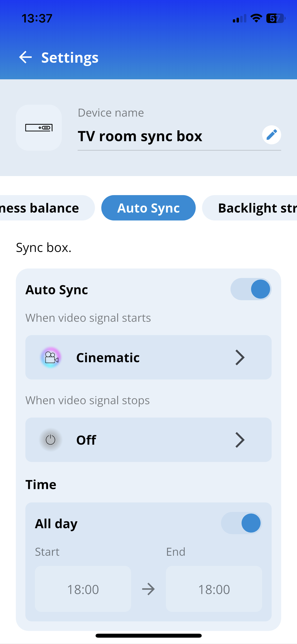The image size is (297, 644).
Task: Set the Start time field
Action: point(83,589)
